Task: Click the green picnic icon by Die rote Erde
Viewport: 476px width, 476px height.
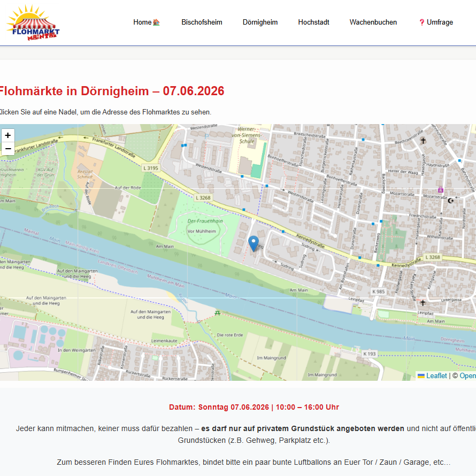Action: coord(217,312)
